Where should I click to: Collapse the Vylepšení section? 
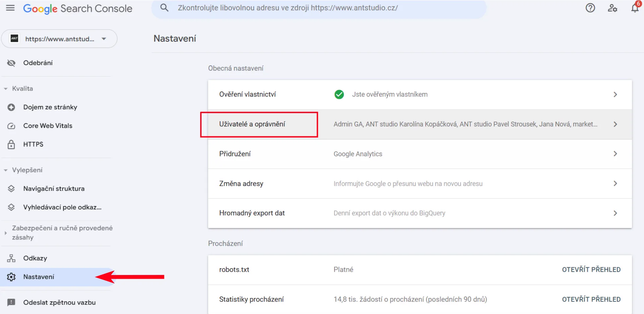pos(6,170)
